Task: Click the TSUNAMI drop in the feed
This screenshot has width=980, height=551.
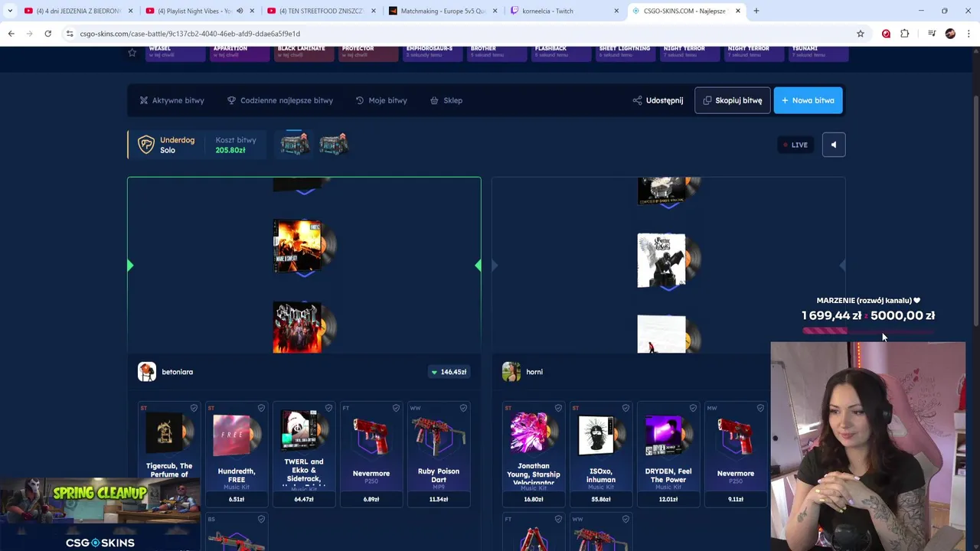Action: 818,53
